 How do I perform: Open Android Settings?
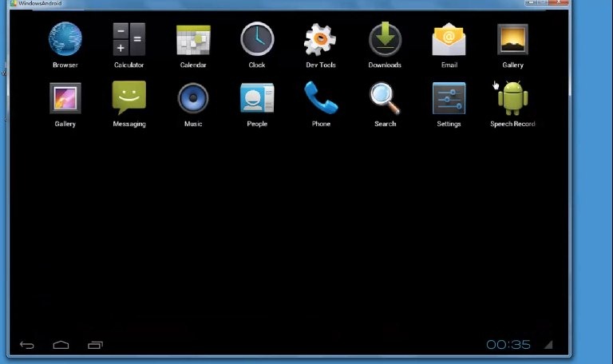pos(449,98)
